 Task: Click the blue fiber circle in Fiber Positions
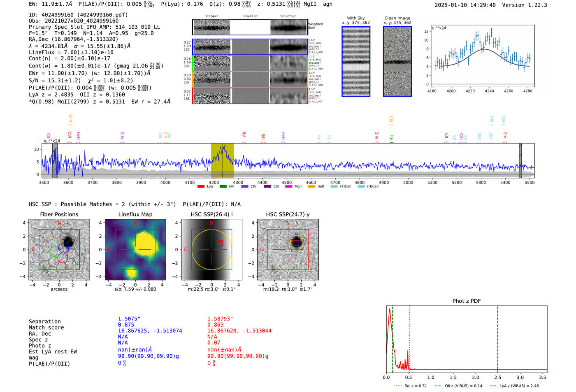63,248
